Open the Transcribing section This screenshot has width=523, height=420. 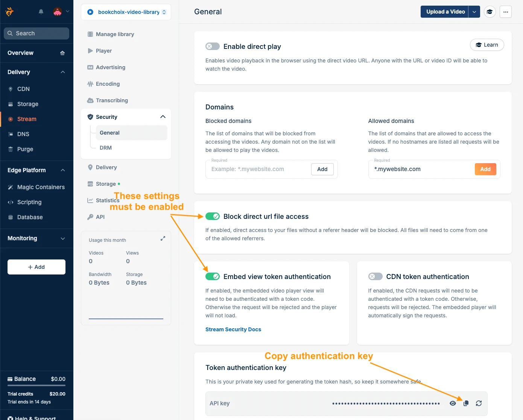coord(111,100)
